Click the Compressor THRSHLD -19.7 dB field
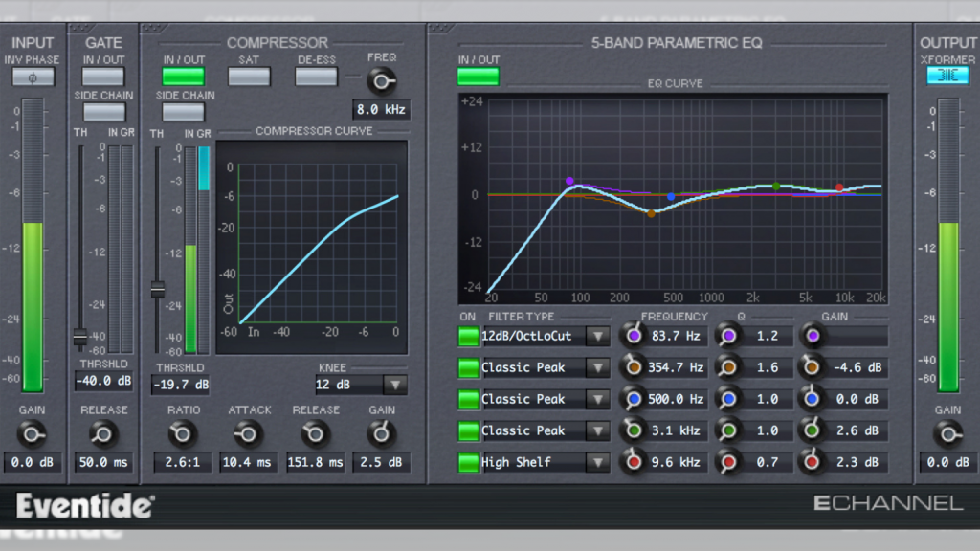The image size is (980, 551). (x=181, y=385)
